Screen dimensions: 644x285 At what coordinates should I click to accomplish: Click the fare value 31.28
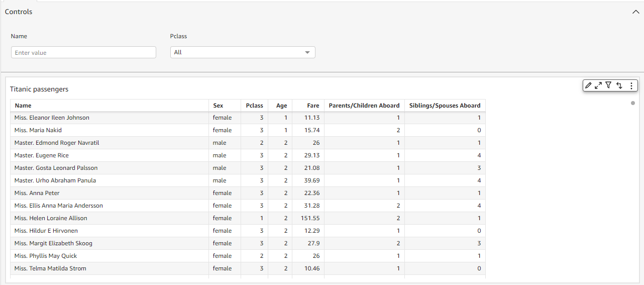pyautogui.click(x=312, y=206)
